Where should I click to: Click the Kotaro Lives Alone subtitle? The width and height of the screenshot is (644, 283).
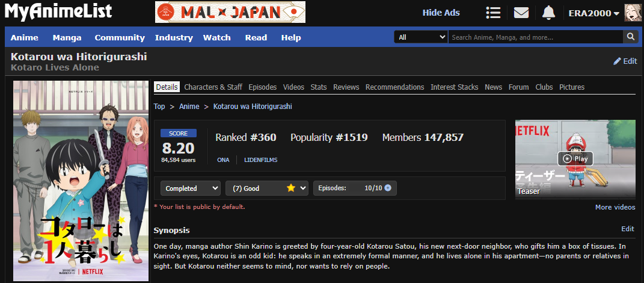pos(55,67)
